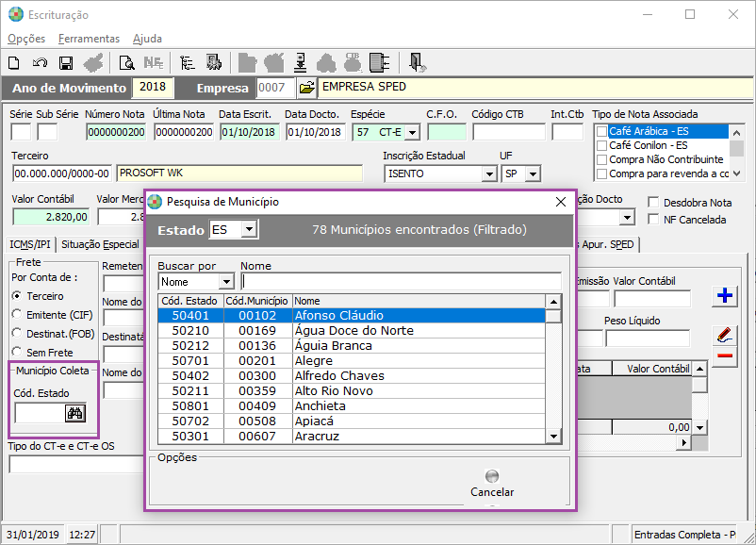Select the Aracruz municipality row
This screenshot has width=756, height=545.
click(352, 436)
